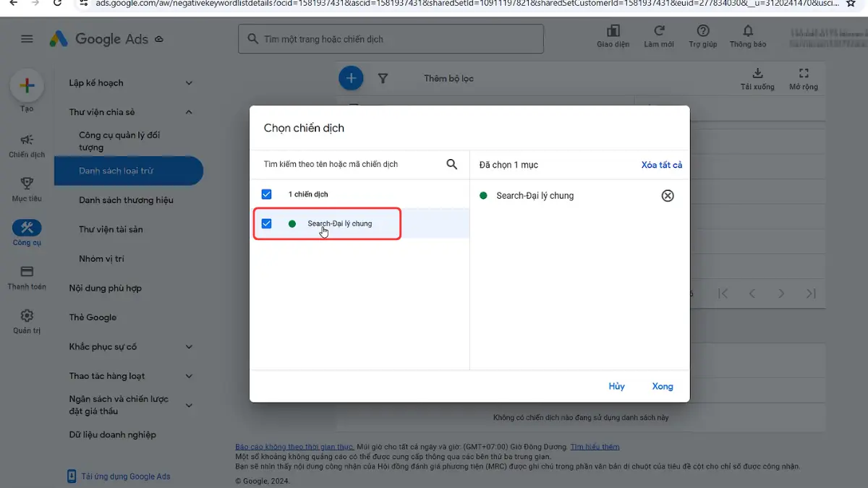Viewport: 868px width, 488px height.
Task: Click the search magnifier icon in dialog
Action: 452,165
